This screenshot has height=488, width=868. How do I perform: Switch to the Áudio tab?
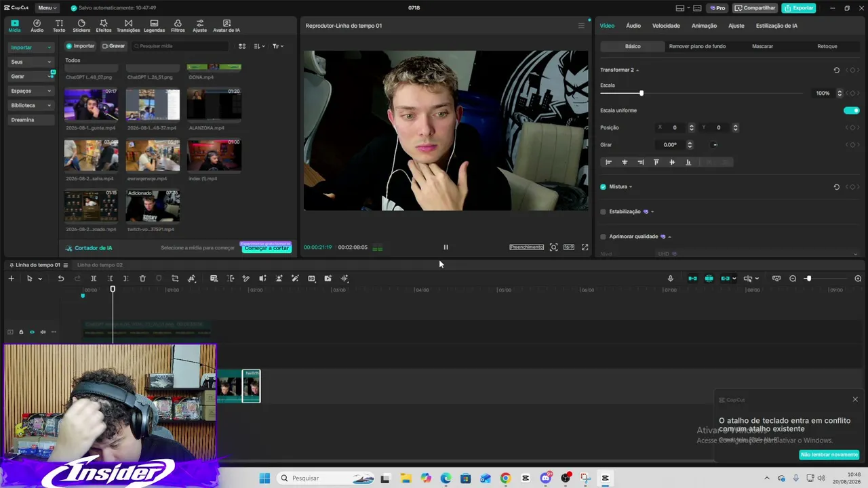[x=633, y=26]
